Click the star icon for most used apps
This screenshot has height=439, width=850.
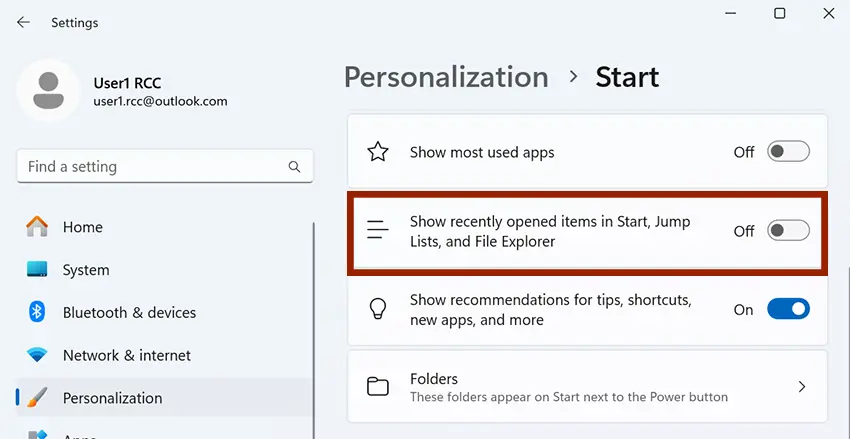pyautogui.click(x=378, y=152)
